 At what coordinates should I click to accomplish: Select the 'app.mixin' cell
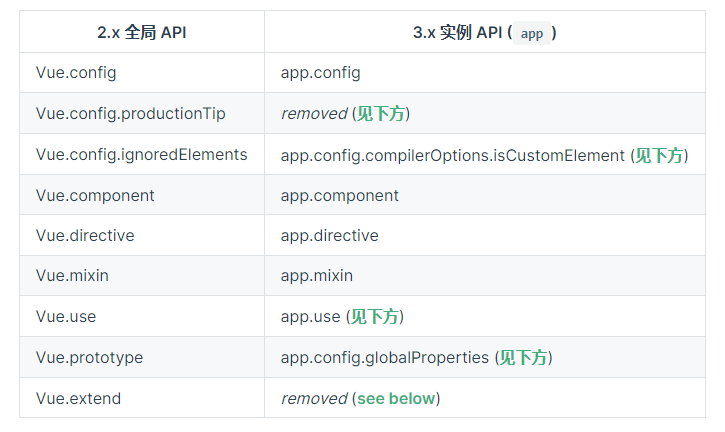point(485,276)
